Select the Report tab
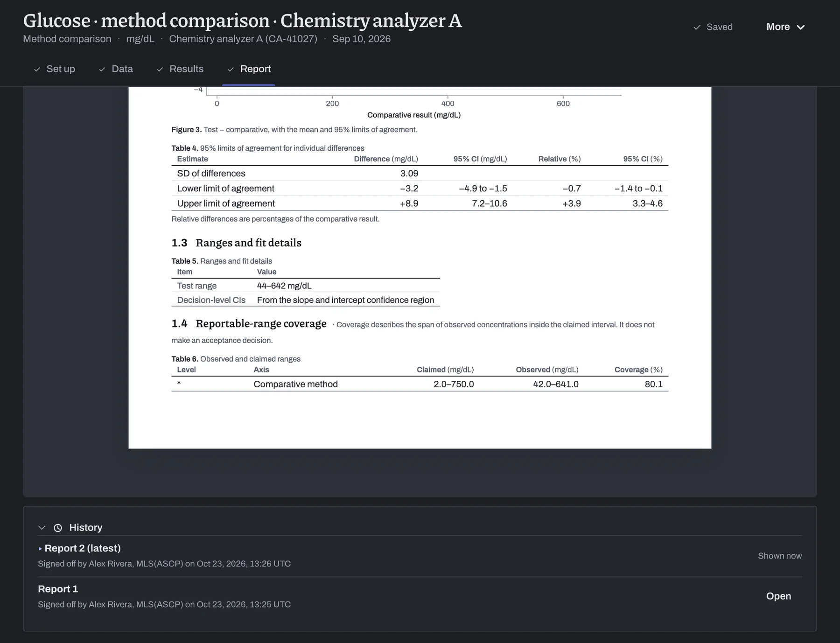This screenshot has height=643, width=840. coord(249,69)
